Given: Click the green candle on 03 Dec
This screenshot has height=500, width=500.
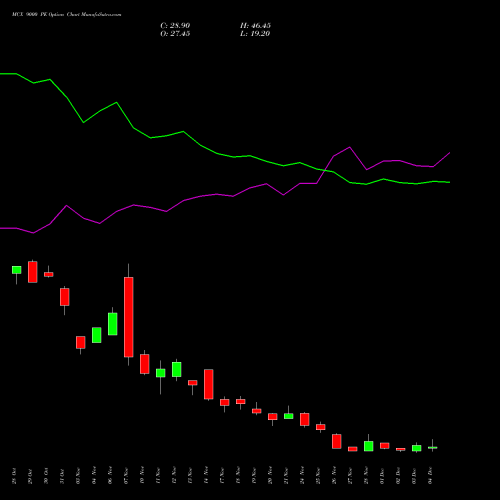Looking at the screenshot, I should pyautogui.click(x=417, y=448).
